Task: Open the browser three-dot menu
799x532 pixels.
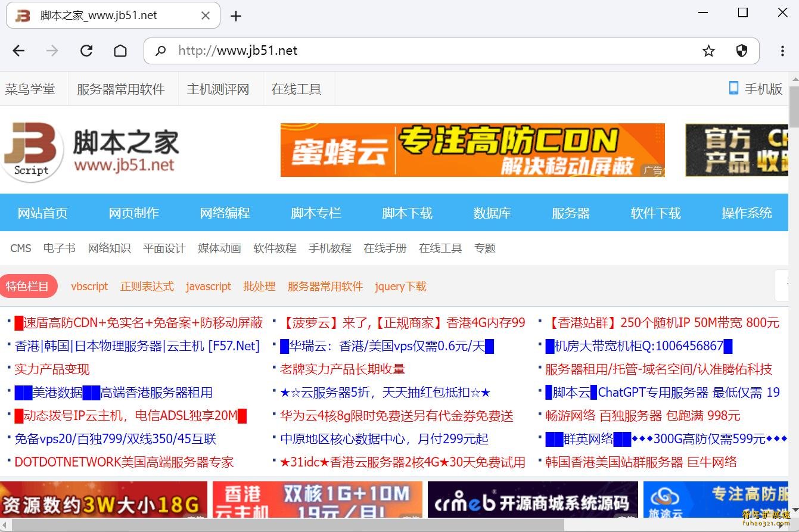Action: [x=782, y=51]
